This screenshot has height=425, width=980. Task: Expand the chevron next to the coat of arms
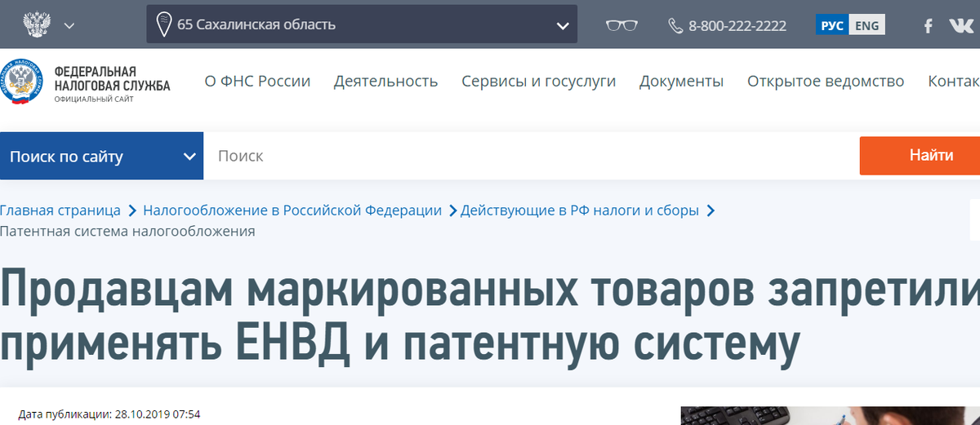69,25
